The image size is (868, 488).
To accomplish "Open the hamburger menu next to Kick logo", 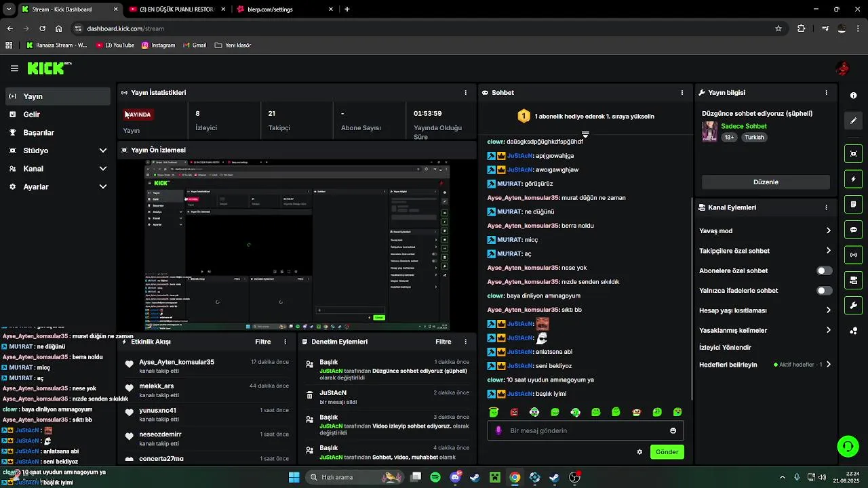I will [x=14, y=68].
